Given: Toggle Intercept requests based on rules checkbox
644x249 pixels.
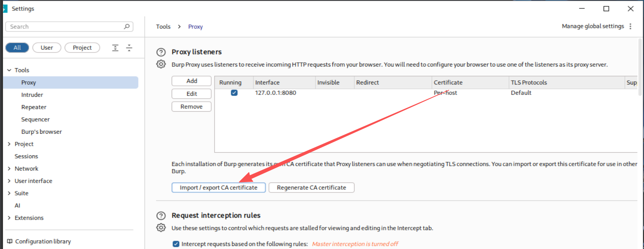Looking at the screenshot, I should pos(176,244).
